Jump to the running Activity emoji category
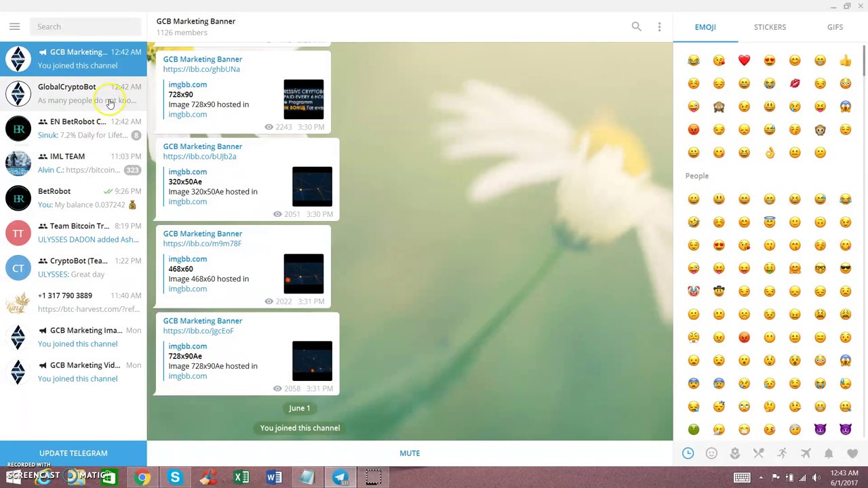This screenshot has width=868, height=488. coord(782,453)
